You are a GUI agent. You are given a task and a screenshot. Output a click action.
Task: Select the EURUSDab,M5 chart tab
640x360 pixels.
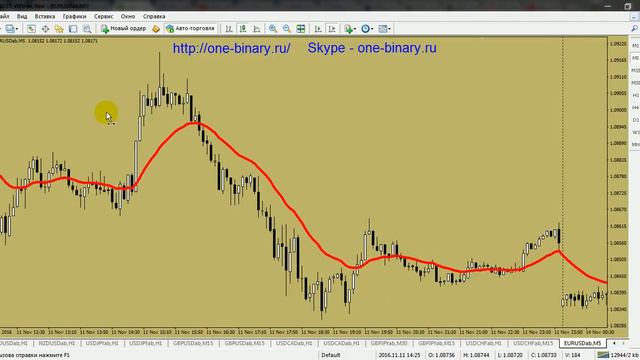pyautogui.click(x=582, y=344)
